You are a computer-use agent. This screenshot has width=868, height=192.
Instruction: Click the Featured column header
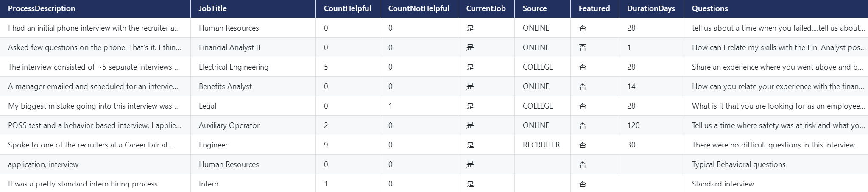594,8
